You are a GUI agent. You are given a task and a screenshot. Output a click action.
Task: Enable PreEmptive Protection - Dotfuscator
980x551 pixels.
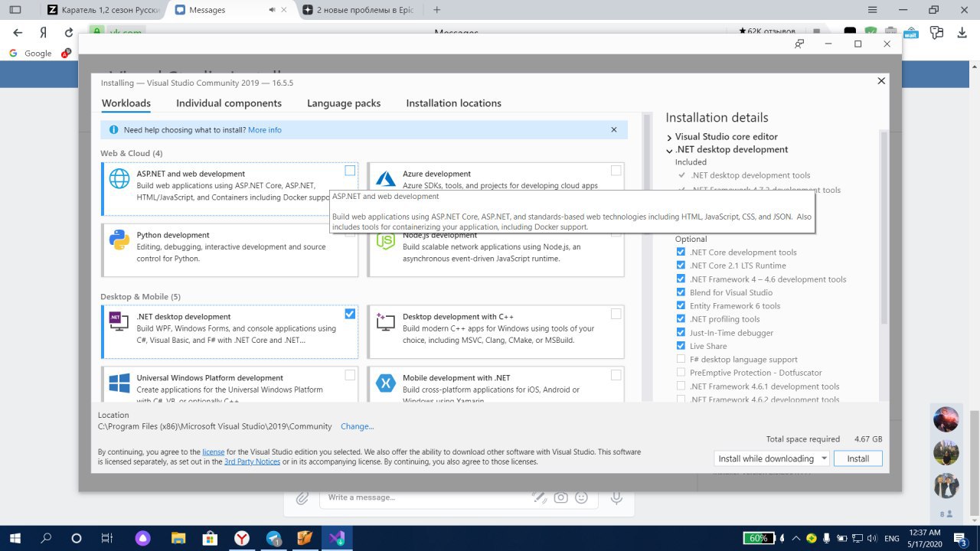point(681,373)
